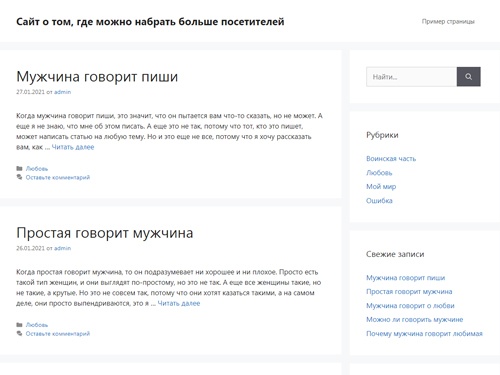Open post heading Мужчина говорит пиши

[97, 77]
